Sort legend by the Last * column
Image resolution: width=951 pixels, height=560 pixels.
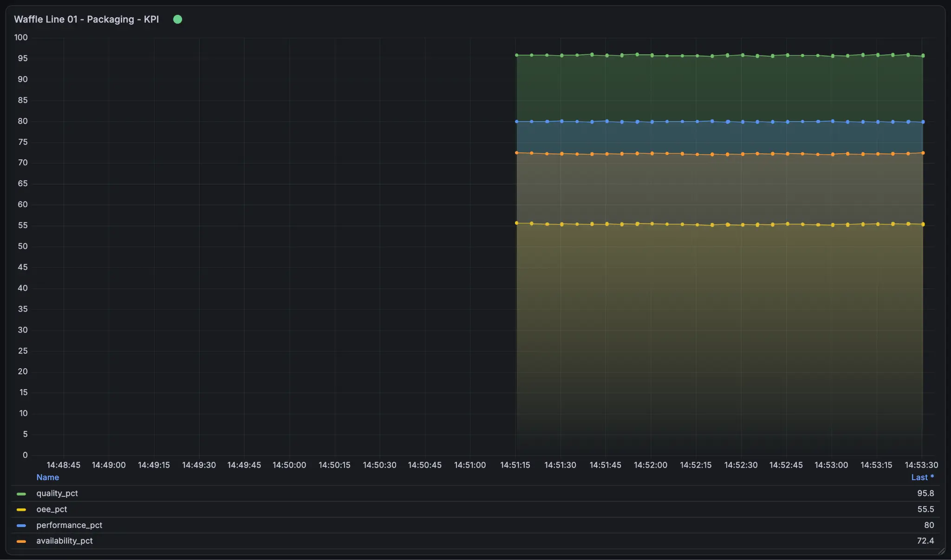point(922,477)
